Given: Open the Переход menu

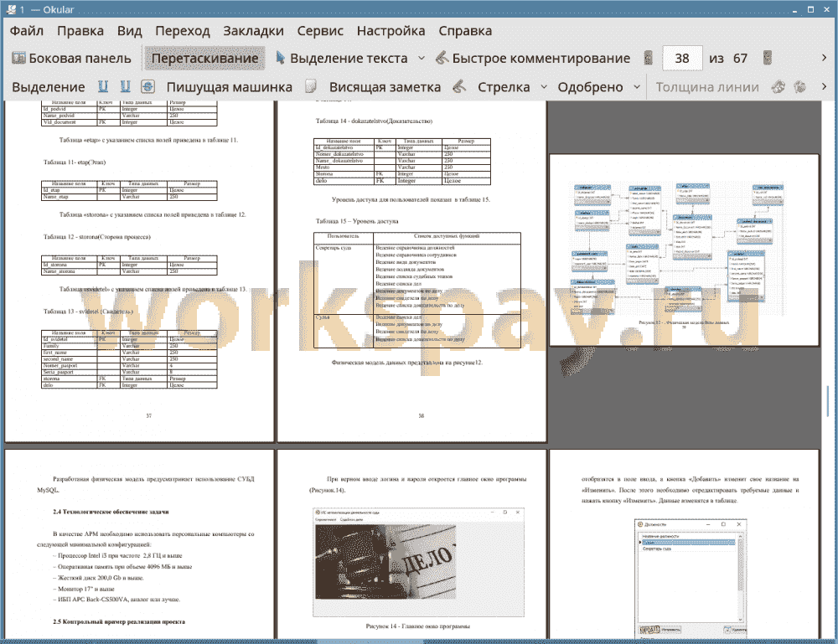Looking at the screenshot, I should click(182, 31).
